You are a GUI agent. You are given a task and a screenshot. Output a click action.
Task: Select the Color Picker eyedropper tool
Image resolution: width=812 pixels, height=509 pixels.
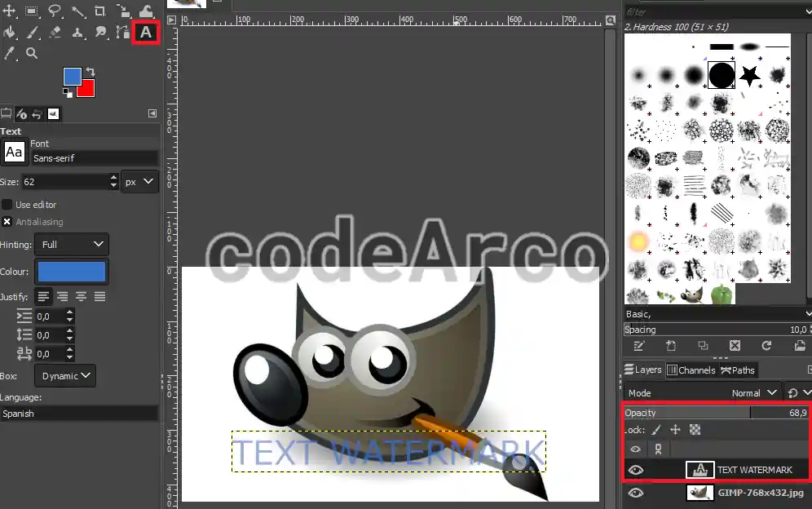[9, 53]
